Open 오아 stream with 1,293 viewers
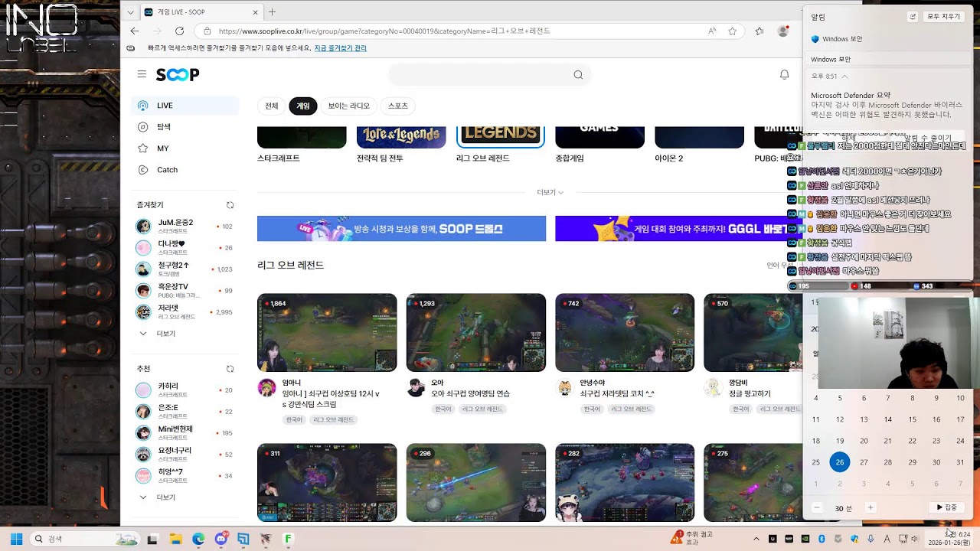This screenshot has width=980, height=551. 475,332
